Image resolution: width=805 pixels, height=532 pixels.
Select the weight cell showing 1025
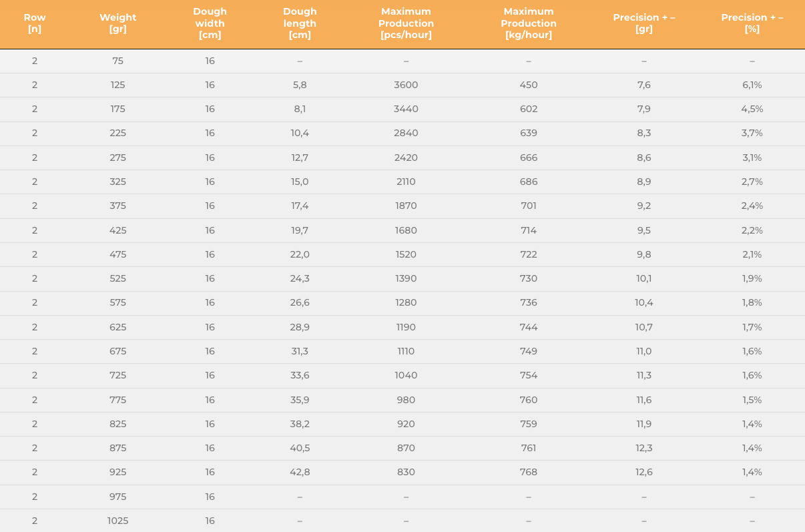coord(117,521)
